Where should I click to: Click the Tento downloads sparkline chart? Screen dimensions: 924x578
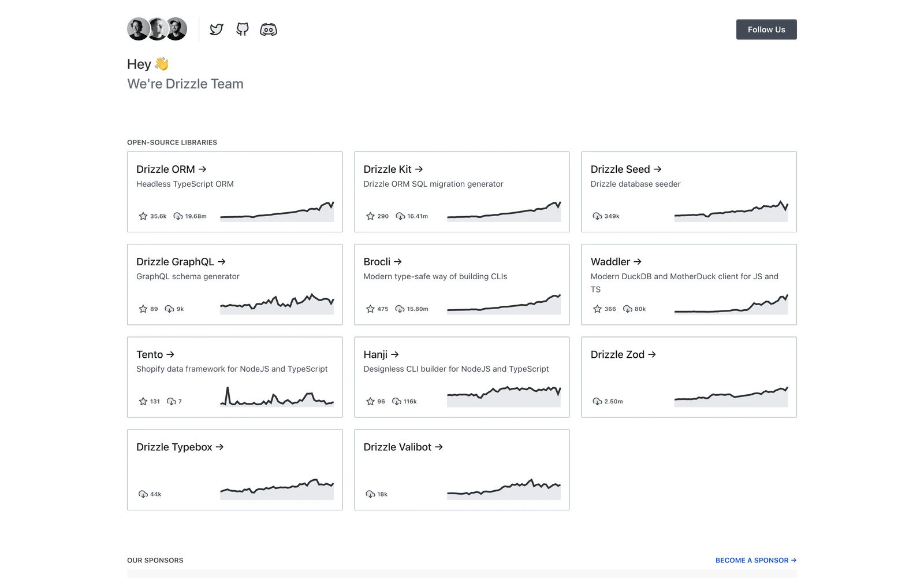pos(277,396)
